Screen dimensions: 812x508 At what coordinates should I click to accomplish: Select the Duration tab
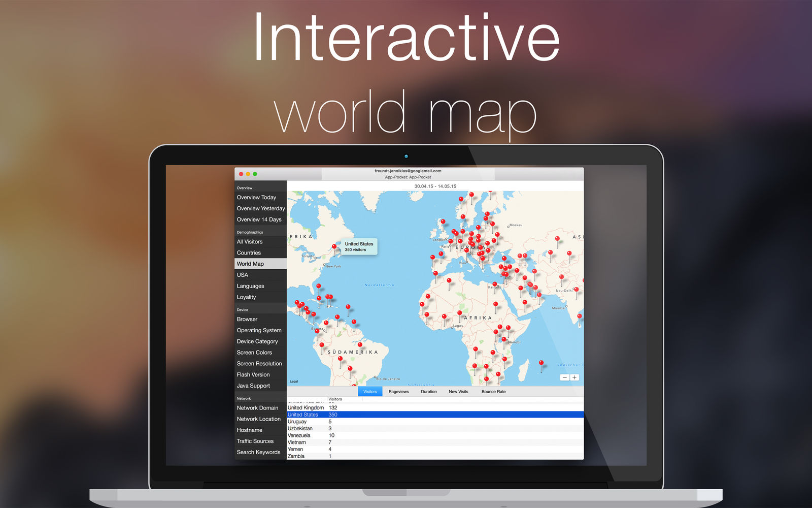click(x=428, y=392)
